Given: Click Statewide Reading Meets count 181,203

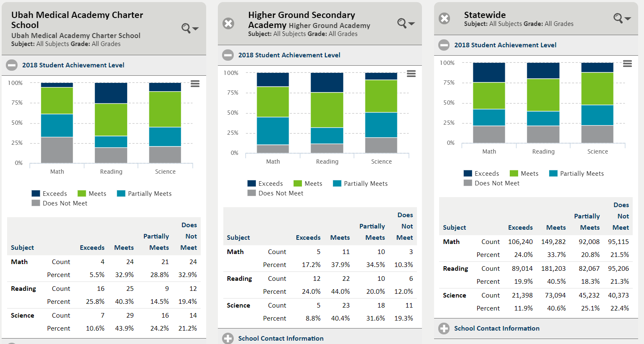Looking at the screenshot, I should coord(553,269).
